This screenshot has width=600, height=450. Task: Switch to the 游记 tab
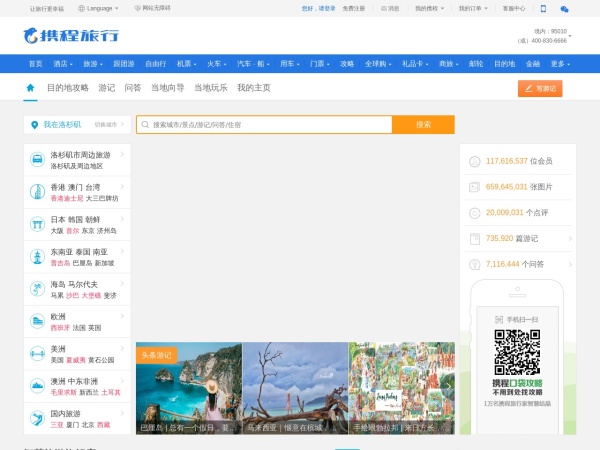(106, 88)
